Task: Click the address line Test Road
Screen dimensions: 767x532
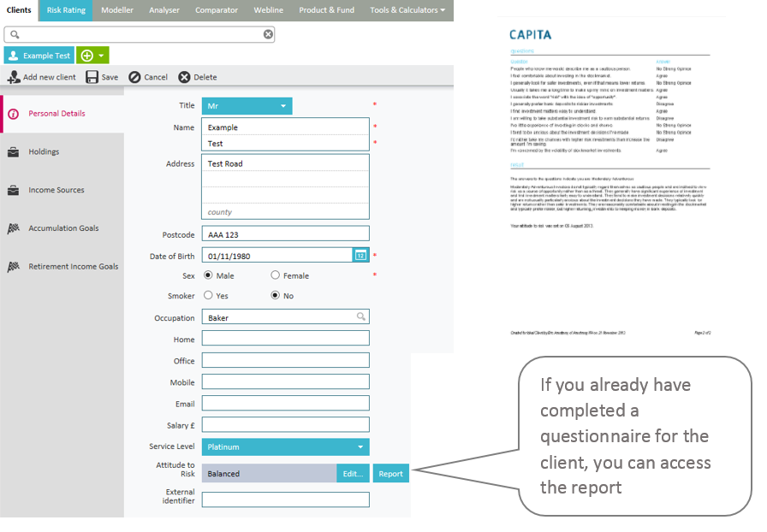Action: pyautogui.click(x=286, y=163)
